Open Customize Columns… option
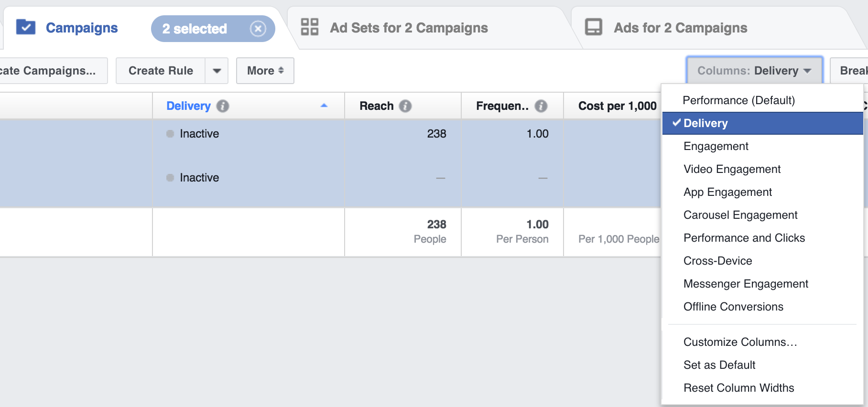This screenshot has width=868, height=407. coord(763,342)
